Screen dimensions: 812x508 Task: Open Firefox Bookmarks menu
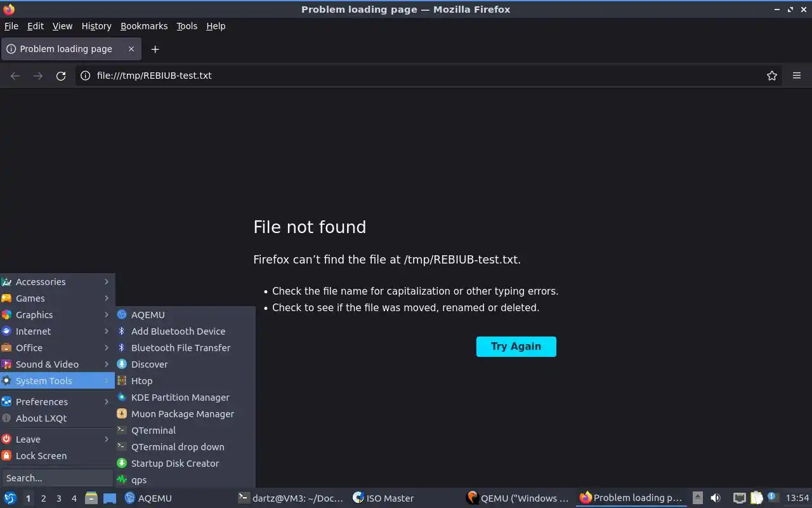[x=144, y=26]
